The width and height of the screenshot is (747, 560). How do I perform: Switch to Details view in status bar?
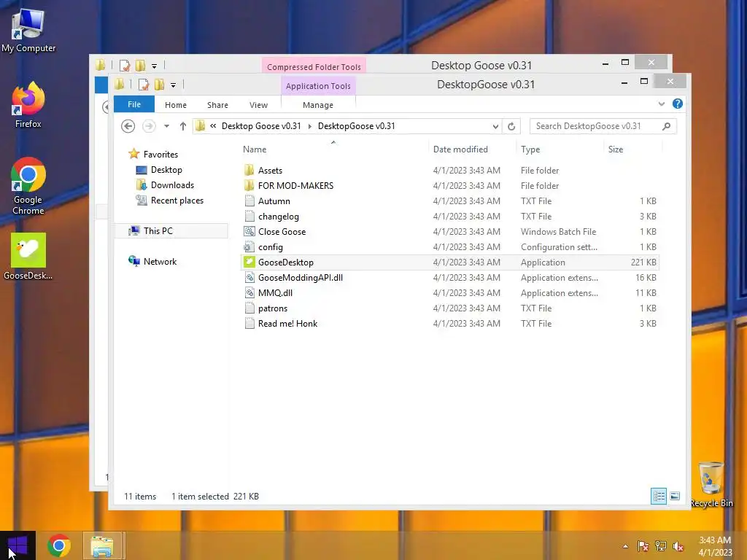[659, 496]
